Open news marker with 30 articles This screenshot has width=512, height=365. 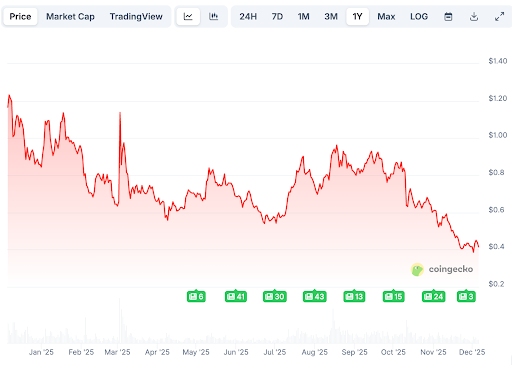[x=275, y=296]
